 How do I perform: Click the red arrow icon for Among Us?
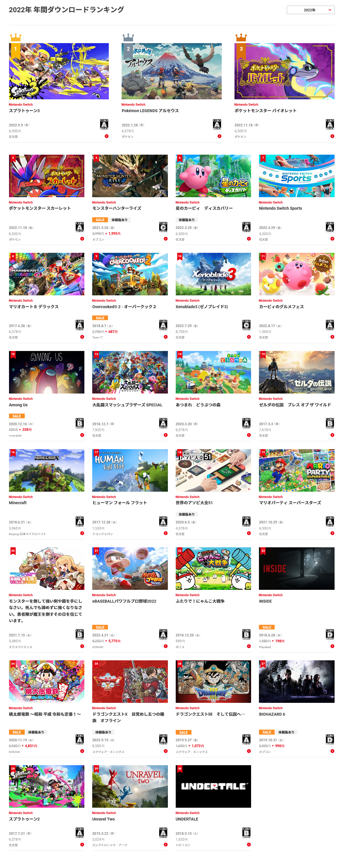point(82,435)
